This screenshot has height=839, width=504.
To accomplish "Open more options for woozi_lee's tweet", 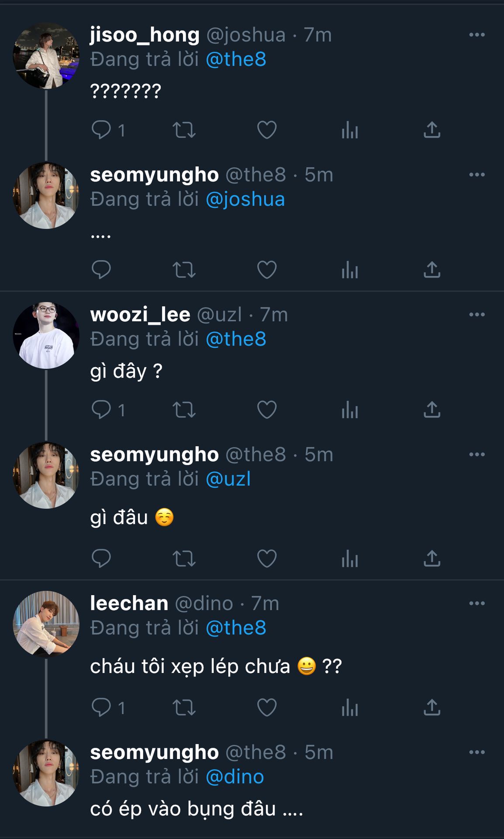I will 477,315.
